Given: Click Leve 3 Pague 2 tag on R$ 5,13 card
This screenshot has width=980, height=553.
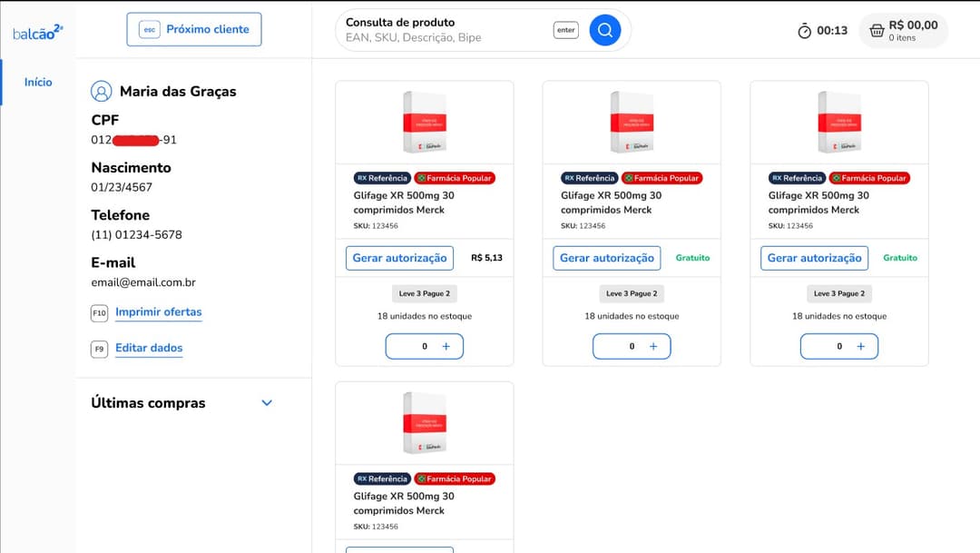Looking at the screenshot, I should tap(425, 293).
